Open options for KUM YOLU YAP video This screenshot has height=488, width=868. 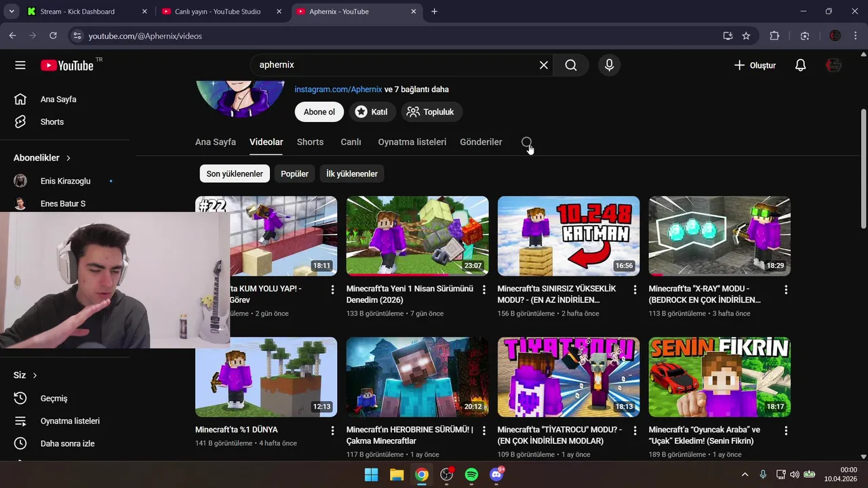click(332, 289)
